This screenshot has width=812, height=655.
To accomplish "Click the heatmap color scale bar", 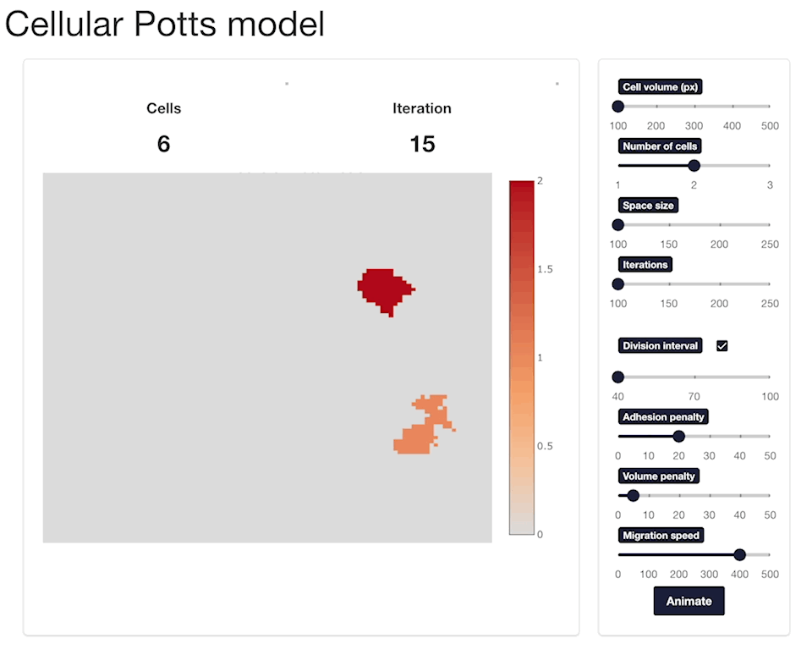I will point(522,358).
